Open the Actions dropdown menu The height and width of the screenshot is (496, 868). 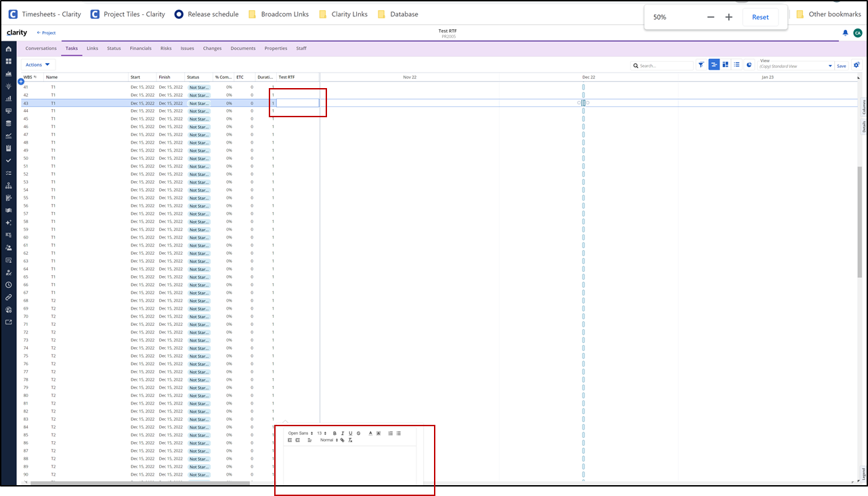(x=38, y=65)
